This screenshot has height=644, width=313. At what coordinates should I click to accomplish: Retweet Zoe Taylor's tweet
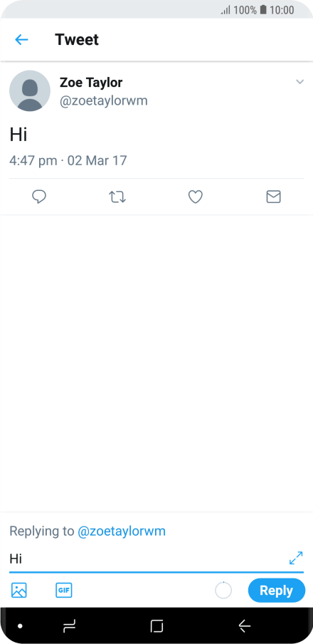117,197
